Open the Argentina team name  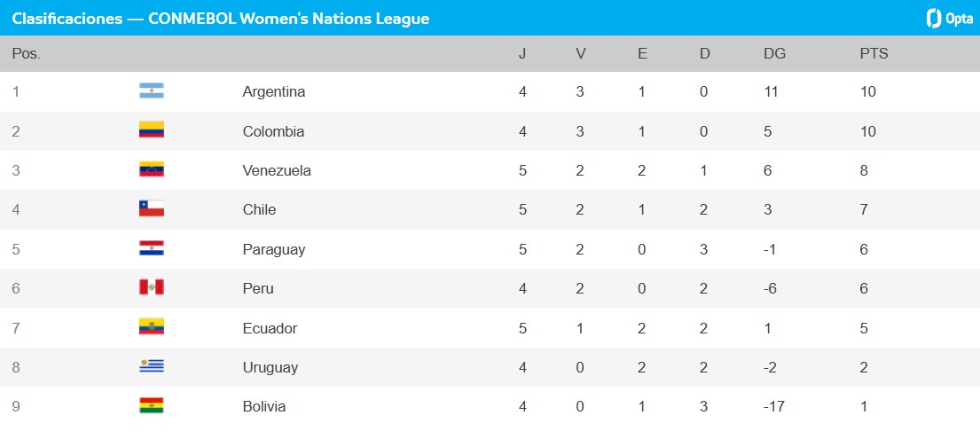(x=273, y=92)
